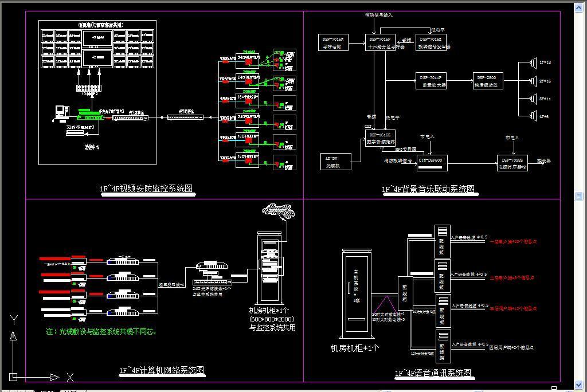Select the DSP-2500 power amplifier block
Screen dimensions: 587x392
click(x=488, y=81)
